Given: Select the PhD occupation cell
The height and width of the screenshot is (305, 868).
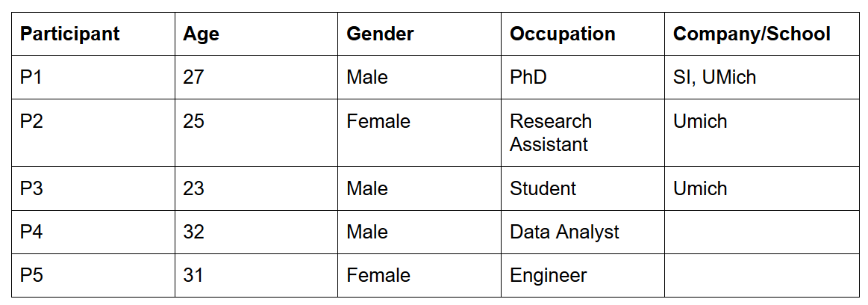Looking at the screenshot, I should [582, 77].
